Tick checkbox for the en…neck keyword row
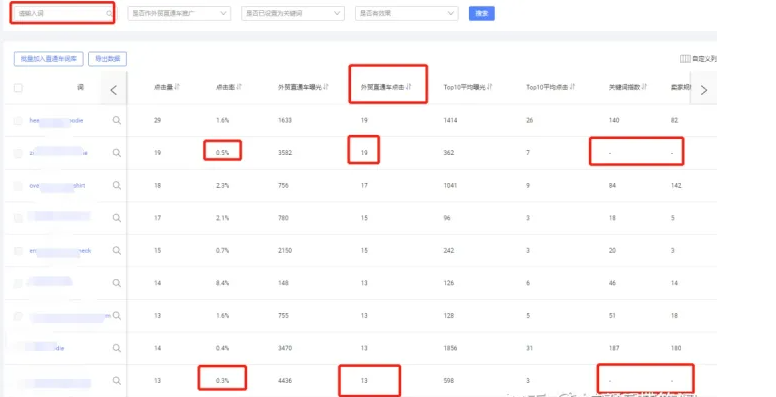 click(x=18, y=251)
